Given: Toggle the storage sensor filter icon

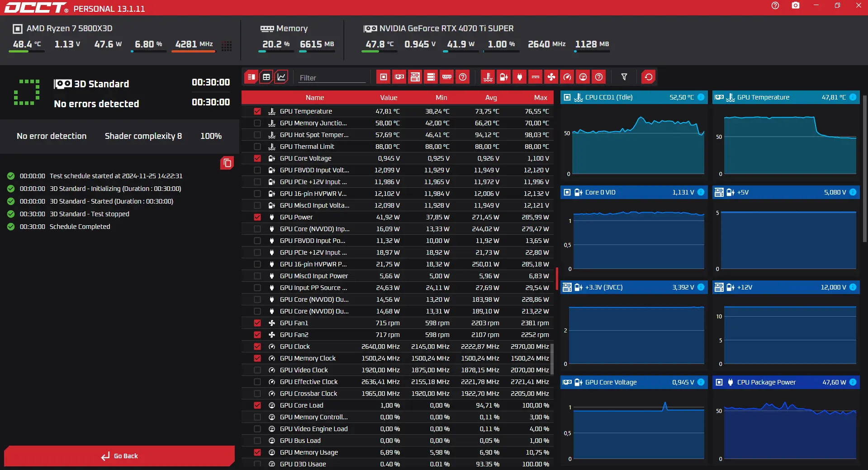Looking at the screenshot, I should tap(431, 77).
